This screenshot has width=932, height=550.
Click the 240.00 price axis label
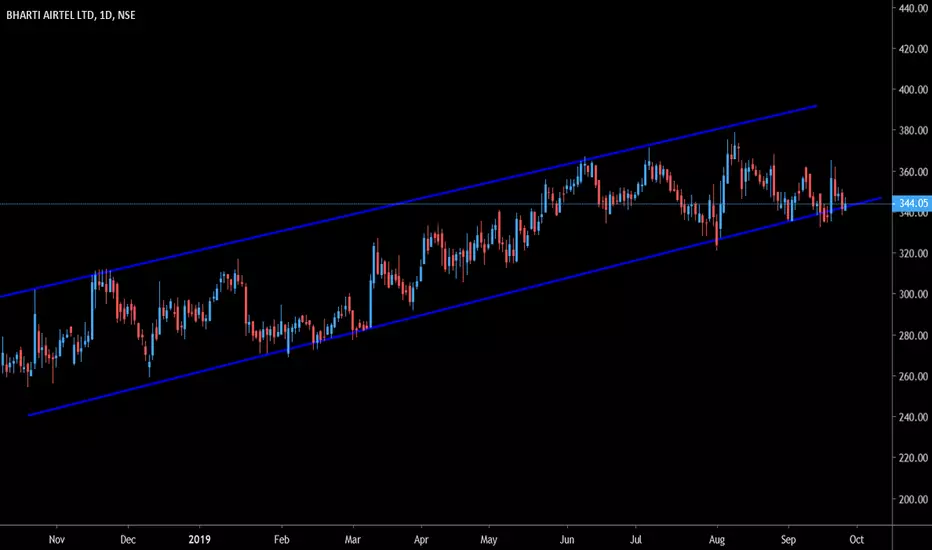click(x=914, y=417)
